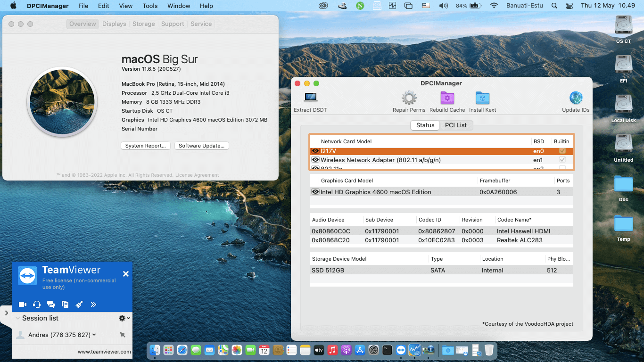Open the TeamViewer chat icon
The width and height of the screenshot is (644, 362).
coord(51,304)
